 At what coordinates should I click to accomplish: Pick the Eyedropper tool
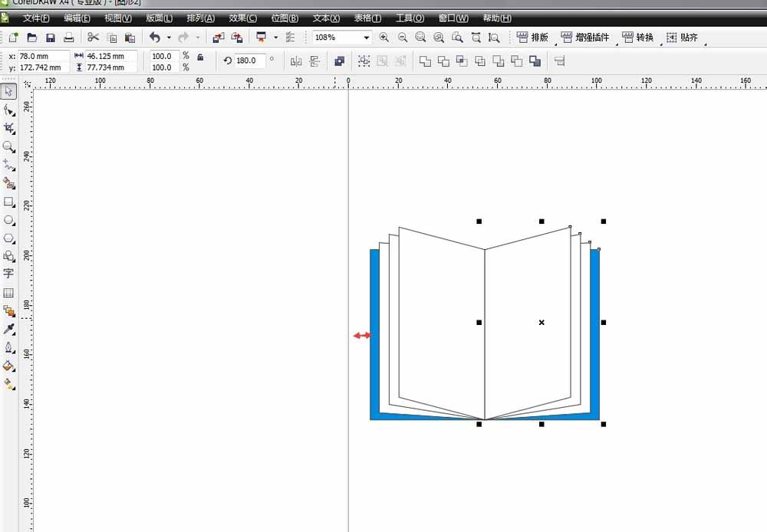pyautogui.click(x=9, y=329)
